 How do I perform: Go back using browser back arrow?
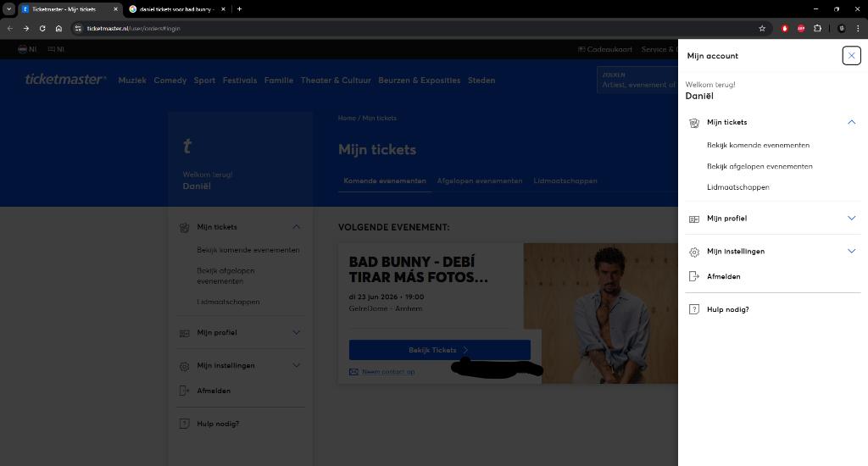pyautogui.click(x=10, y=28)
